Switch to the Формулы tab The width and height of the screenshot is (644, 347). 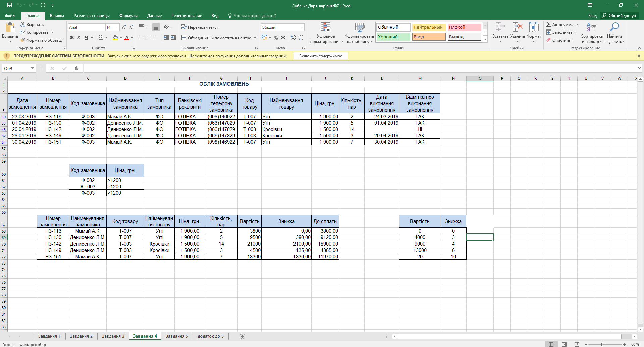[128, 16]
